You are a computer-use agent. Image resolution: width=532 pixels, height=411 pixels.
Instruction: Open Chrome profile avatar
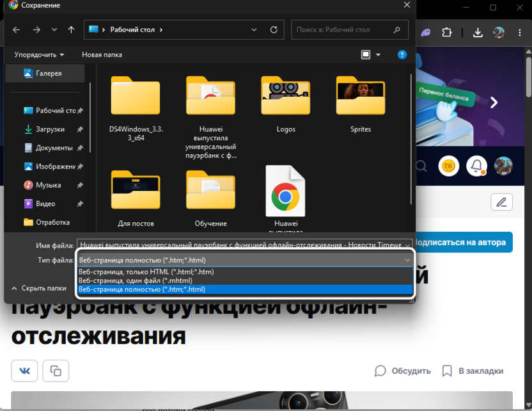pos(499,33)
